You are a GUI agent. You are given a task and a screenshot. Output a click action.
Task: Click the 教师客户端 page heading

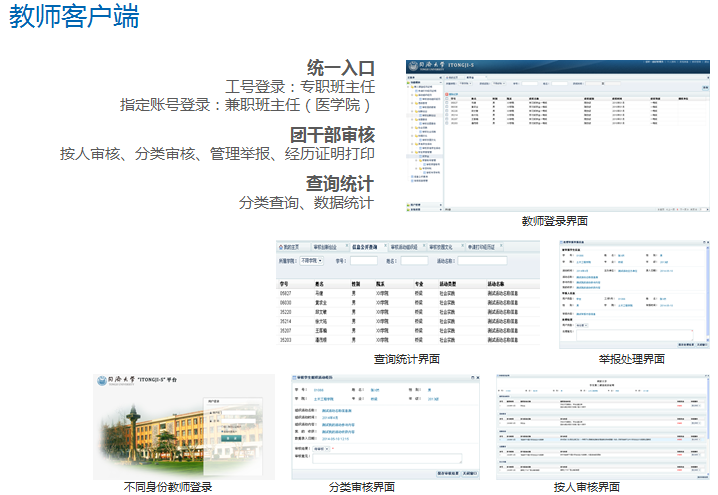[x=74, y=18]
